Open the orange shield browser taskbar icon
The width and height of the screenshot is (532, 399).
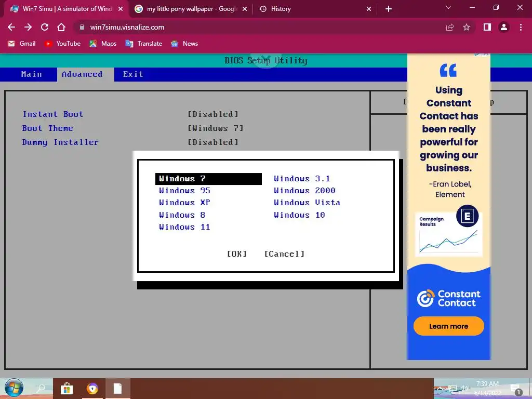[92, 389]
